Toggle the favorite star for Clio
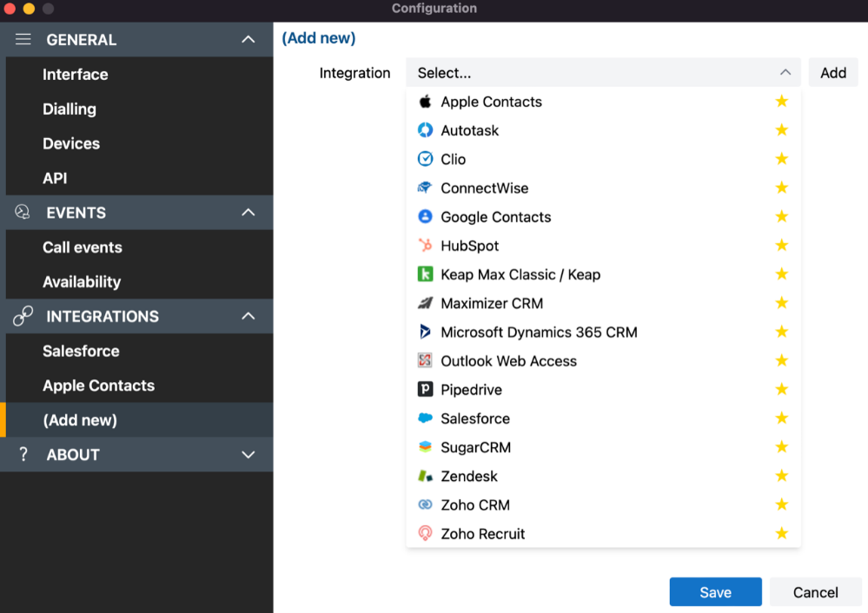 [782, 159]
